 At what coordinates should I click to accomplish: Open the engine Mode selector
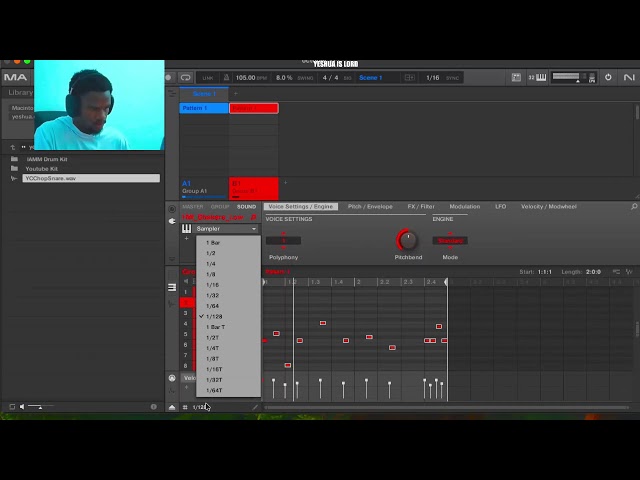tap(450, 241)
